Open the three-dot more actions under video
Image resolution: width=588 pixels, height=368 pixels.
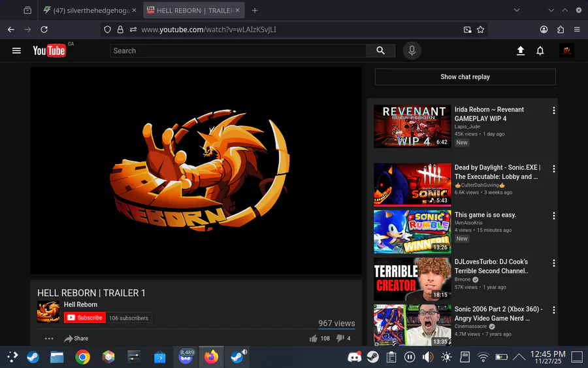pyautogui.click(x=49, y=339)
